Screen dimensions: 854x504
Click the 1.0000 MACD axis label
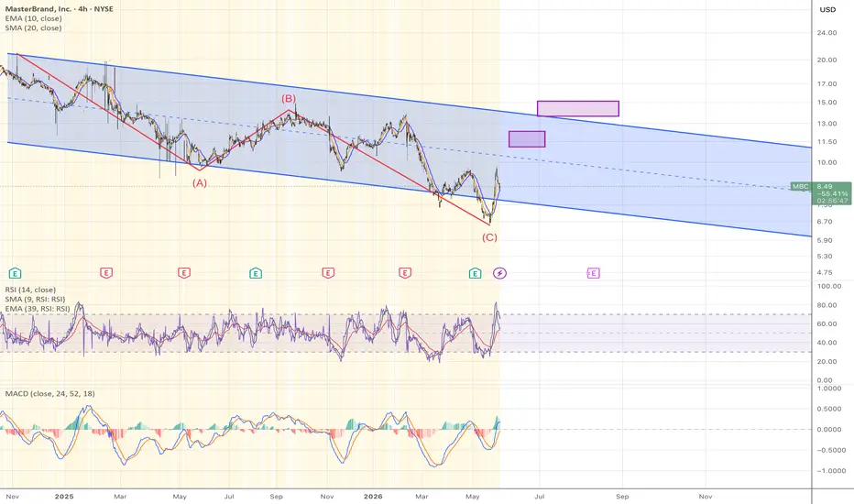pos(829,389)
